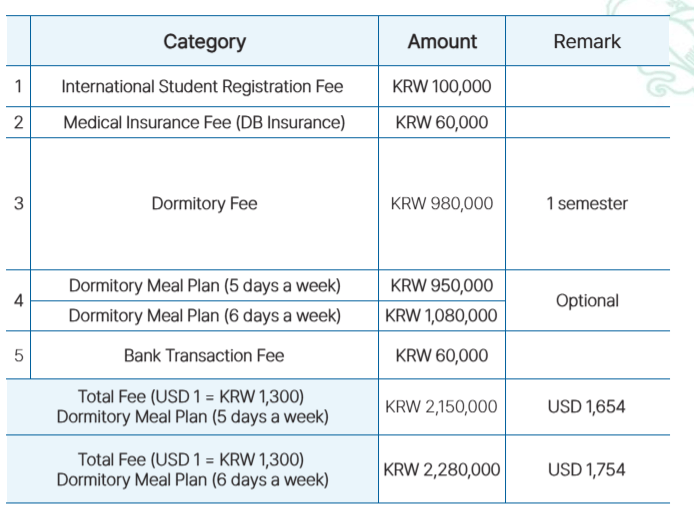Click the USD 1,754 remark cell
Image resolution: width=694 pixels, height=520 pixels.
point(587,469)
